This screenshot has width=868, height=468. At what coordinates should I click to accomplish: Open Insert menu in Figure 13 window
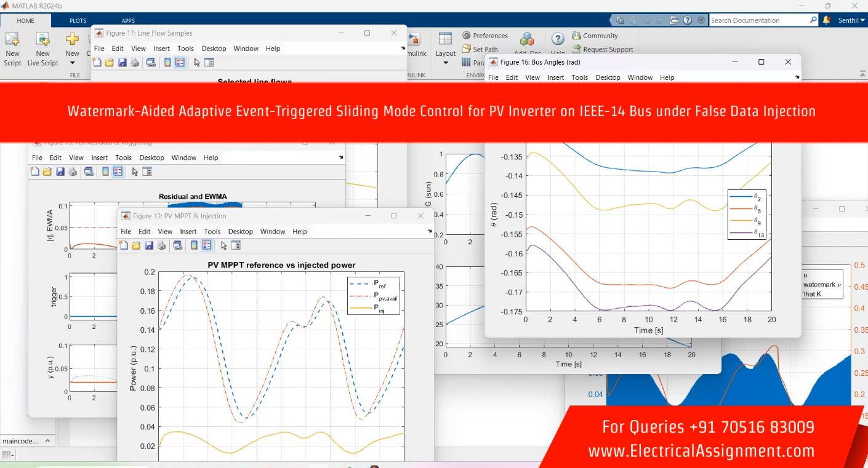tap(188, 231)
